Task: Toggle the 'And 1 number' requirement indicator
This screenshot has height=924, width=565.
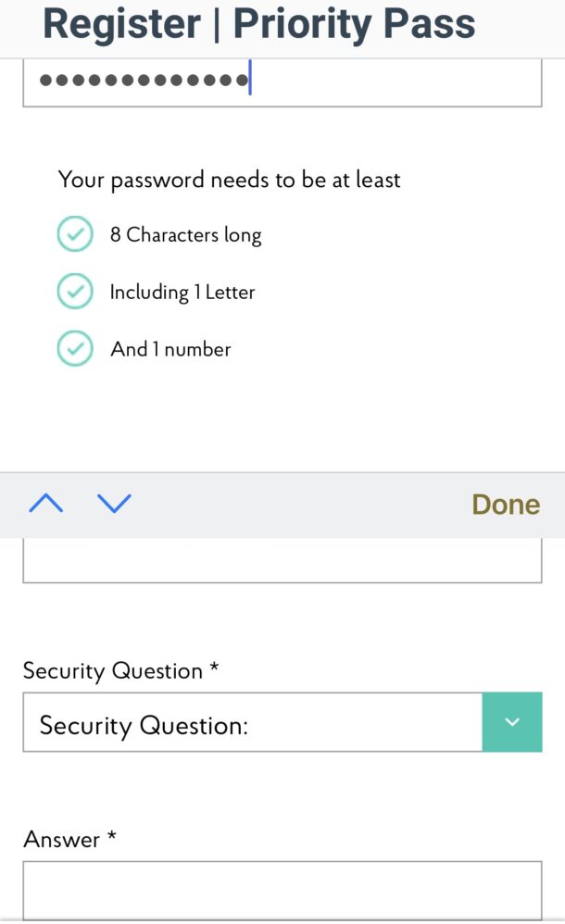Action: [x=75, y=349]
